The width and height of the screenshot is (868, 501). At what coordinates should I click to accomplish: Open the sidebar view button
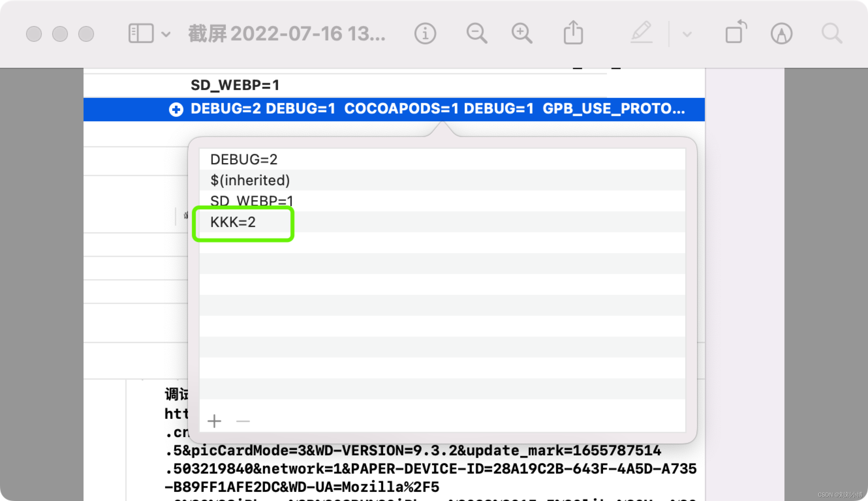(x=141, y=33)
